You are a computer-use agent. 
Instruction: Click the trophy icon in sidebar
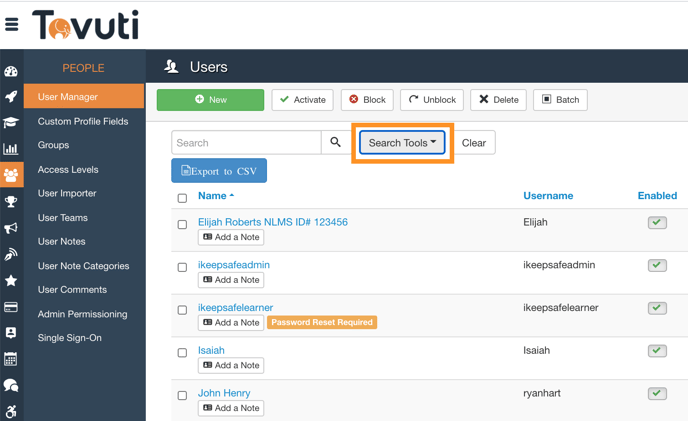11,202
